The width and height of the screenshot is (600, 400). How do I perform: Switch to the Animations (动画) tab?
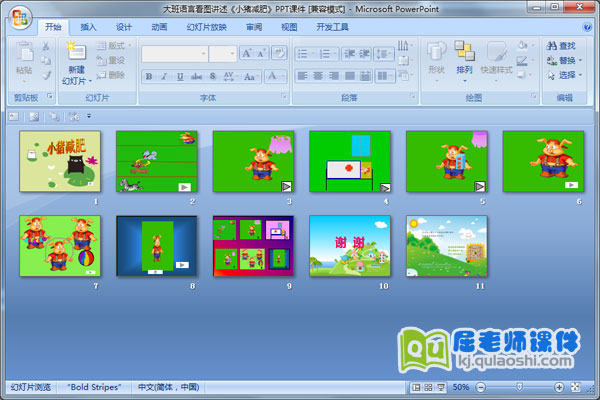[x=159, y=27]
